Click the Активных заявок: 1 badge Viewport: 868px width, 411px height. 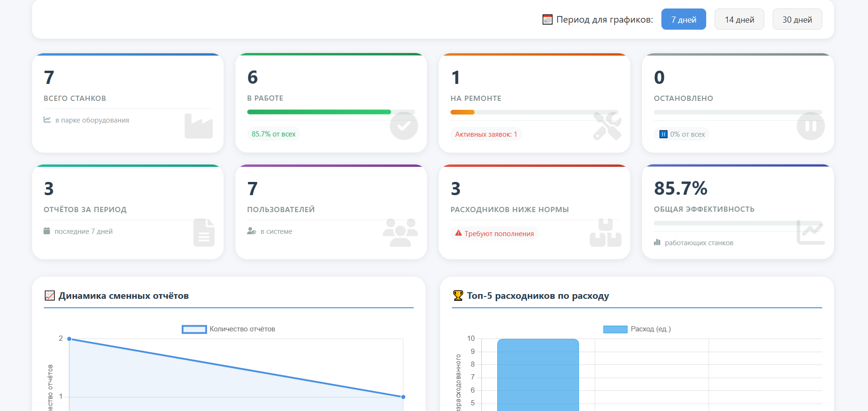coord(486,134)
